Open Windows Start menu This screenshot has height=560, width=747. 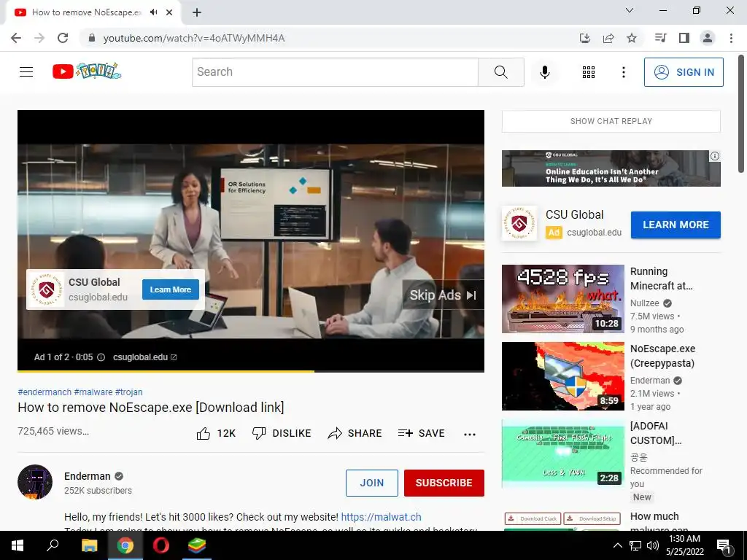pyautogui.click(x=18, y=545)
